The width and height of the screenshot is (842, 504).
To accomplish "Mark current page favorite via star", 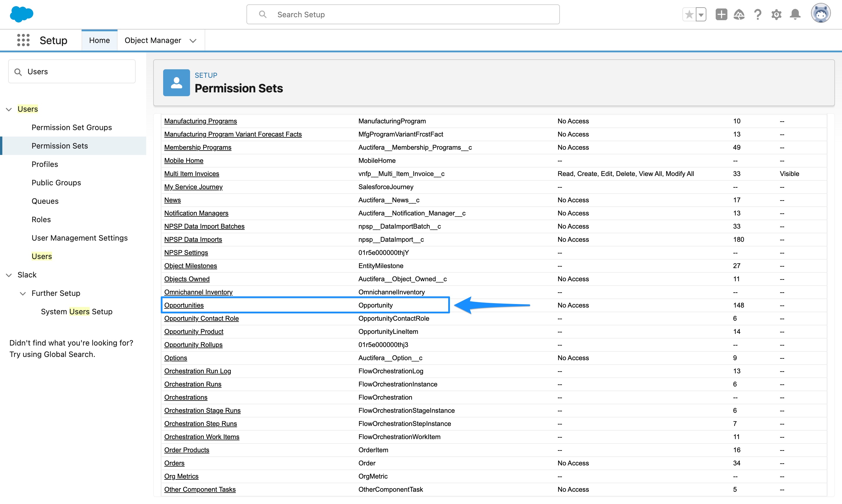I will 689,14.
